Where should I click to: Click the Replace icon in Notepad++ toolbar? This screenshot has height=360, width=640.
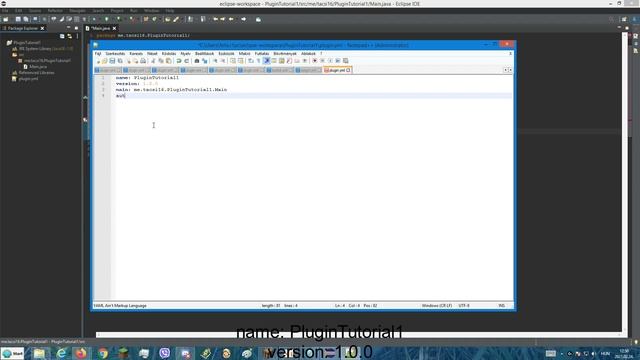point(204,61)
